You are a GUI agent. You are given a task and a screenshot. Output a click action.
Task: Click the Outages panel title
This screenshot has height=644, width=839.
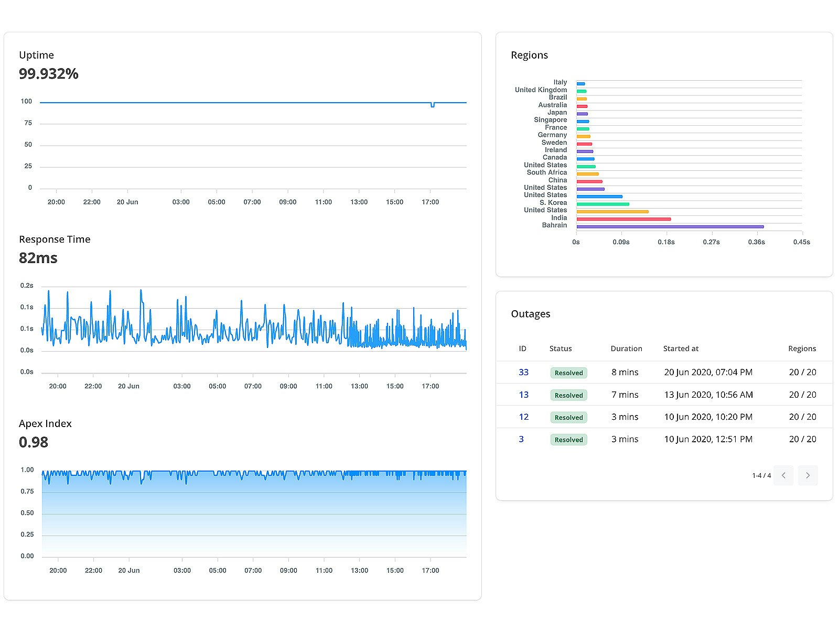tap(531, 314)
